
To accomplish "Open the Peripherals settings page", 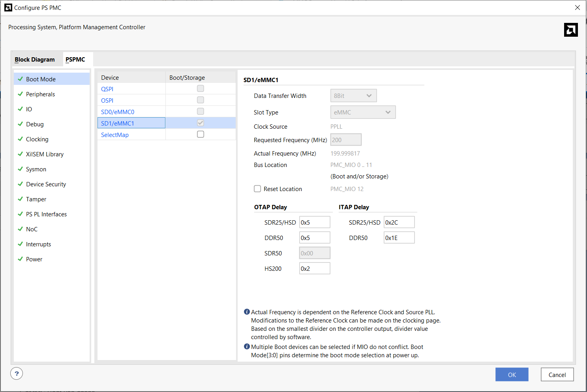I will pyautogui.click(x=40, y=94).
